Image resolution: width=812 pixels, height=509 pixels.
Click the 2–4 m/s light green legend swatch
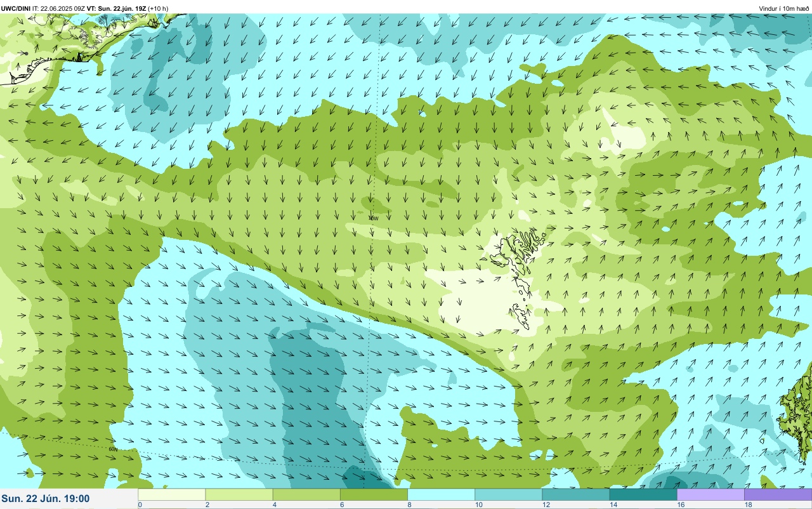pyautogui.click(x=239, y=494)
